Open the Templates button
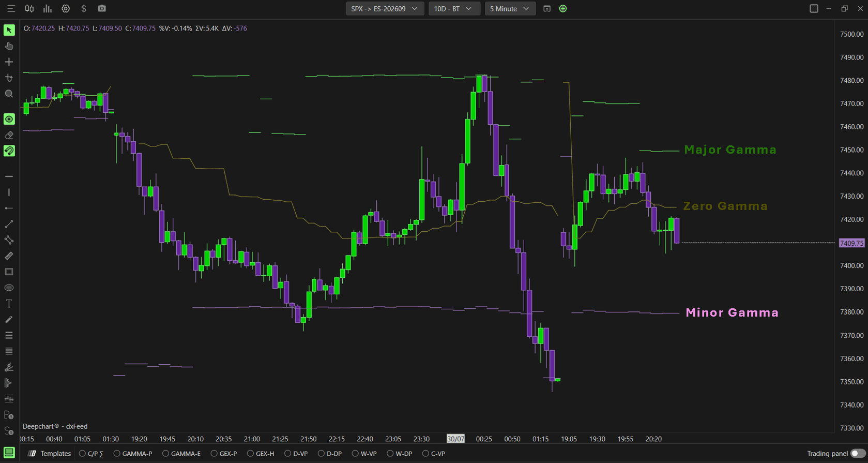This screenshot has height=463, width=868. [x=50, y=454]
